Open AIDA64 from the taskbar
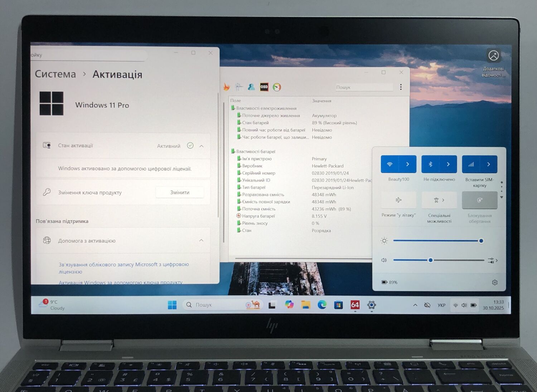This screenshot has height=392, width=537. coord(355,305)
